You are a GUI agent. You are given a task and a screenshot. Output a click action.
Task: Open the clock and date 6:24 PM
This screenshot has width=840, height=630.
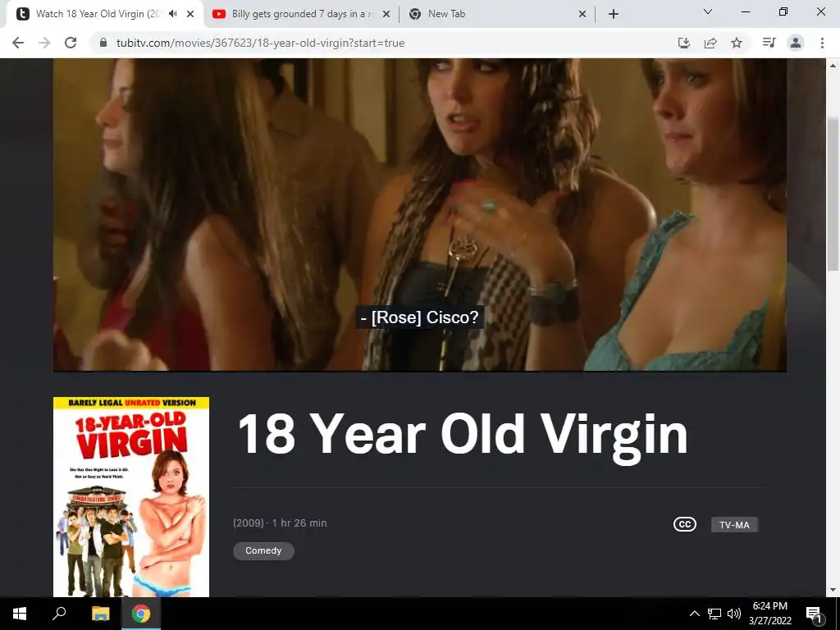point(769,614)
